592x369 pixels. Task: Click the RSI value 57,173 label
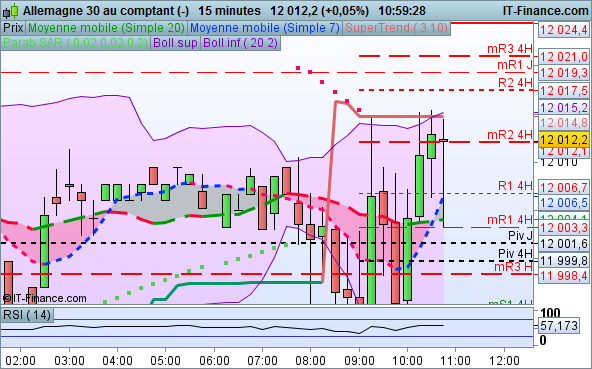559,325
